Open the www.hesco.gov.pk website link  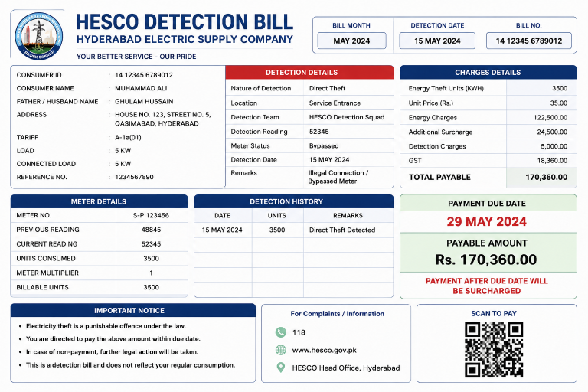point(325,350)
